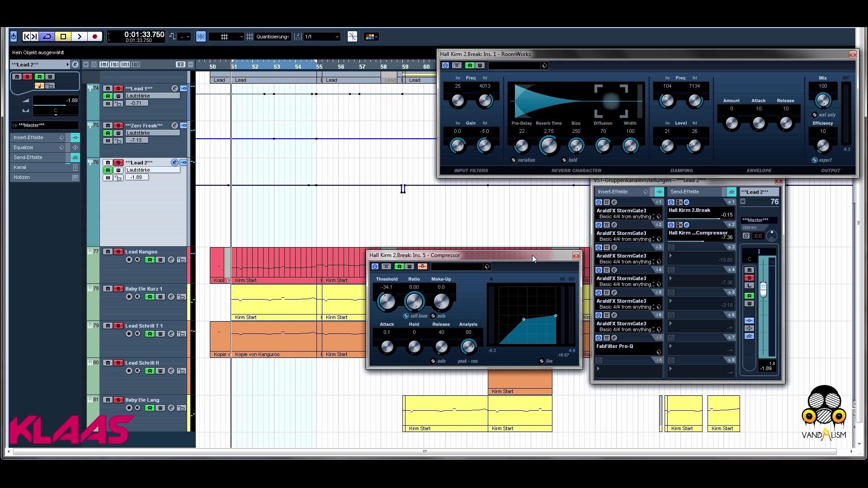Click the AraldFX StormGate3 insert in slot i1
The image size is (868, 488).
628,213
